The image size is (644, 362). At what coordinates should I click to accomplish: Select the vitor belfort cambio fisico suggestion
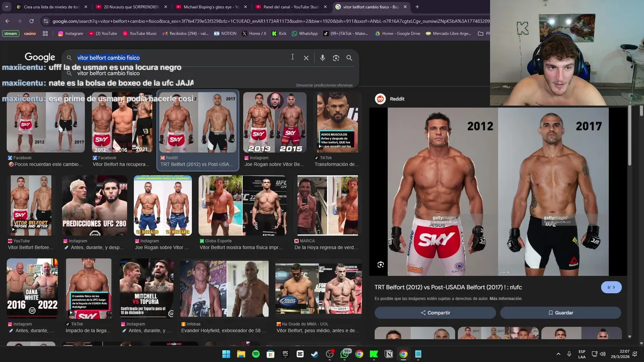108,73
